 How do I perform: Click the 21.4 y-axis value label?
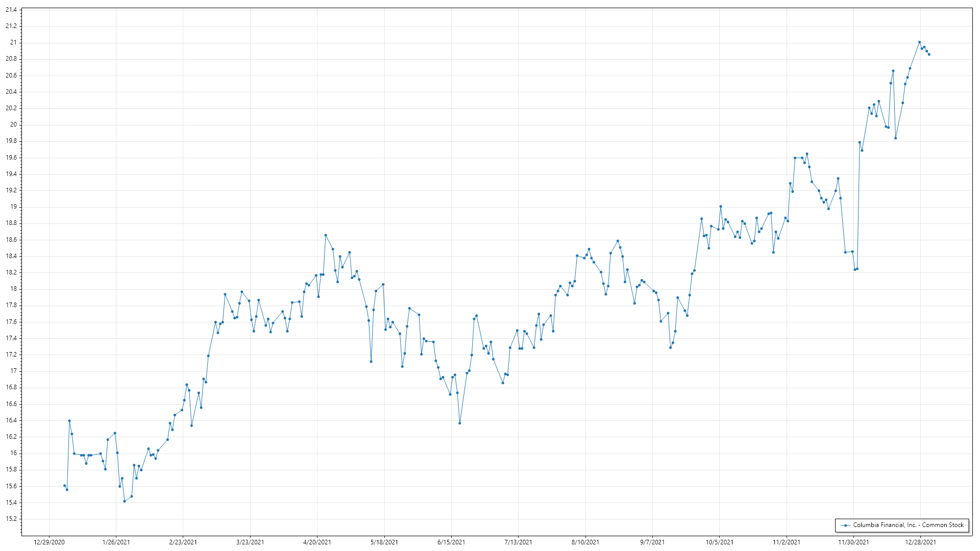tap(11, 10)
